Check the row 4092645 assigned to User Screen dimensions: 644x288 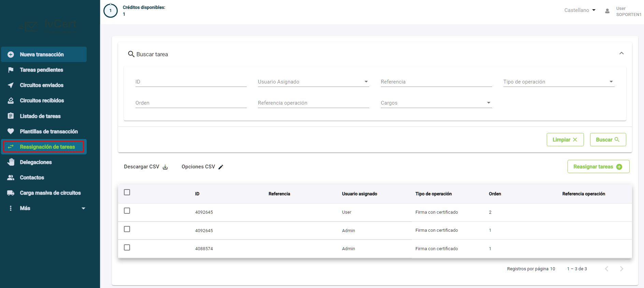click(127, 211)
